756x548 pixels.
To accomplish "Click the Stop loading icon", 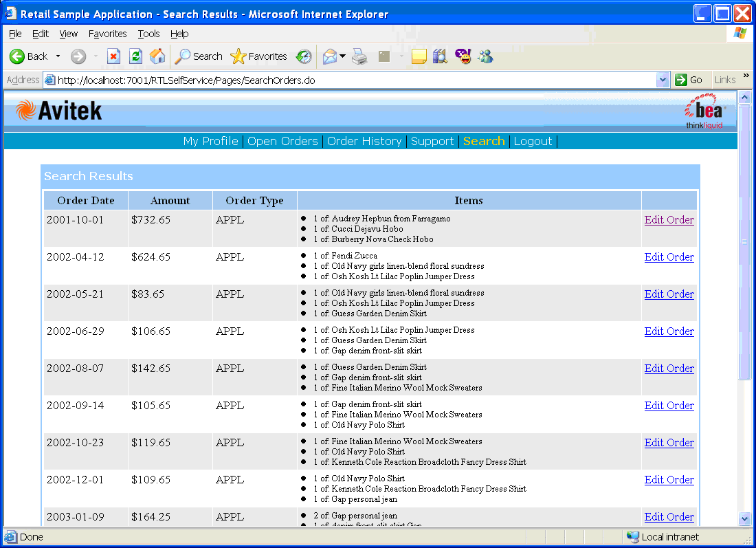I will (x=113, y=56).
